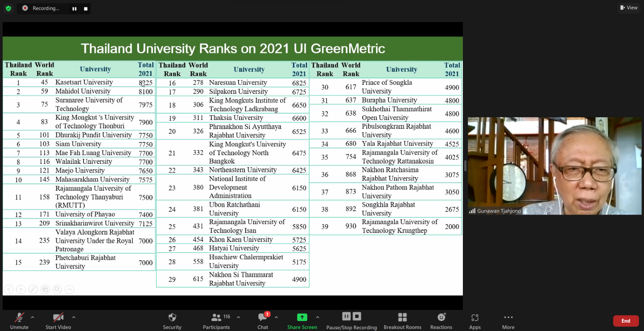The height and width of the screenshot is (331, 644).
Task: Open the View menu
Action: (x=629, y=8)
